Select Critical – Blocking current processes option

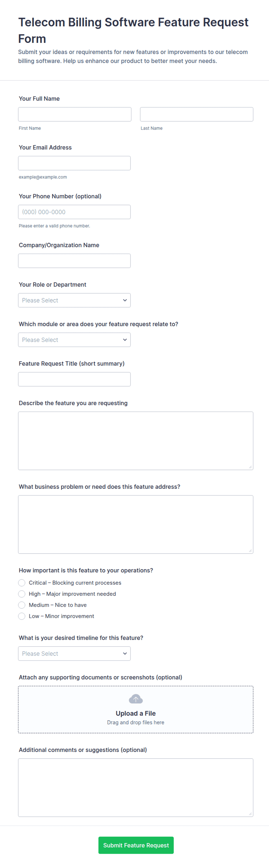point(22,583)
